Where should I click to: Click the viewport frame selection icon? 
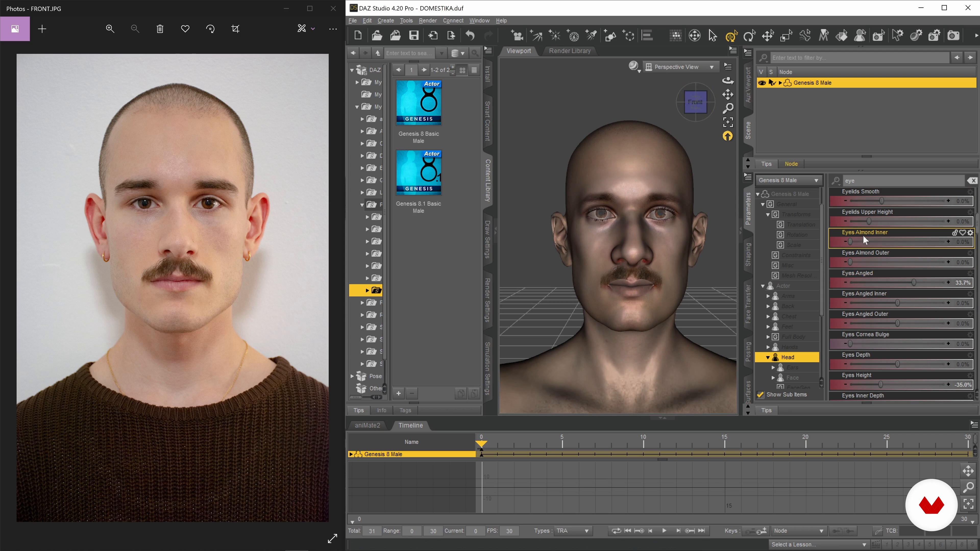point(728,122)
